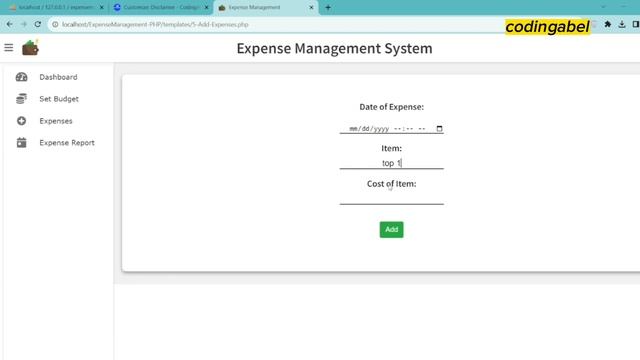Open the Expenses section
This screenshot has width=640, height=360.
[56, 121]
